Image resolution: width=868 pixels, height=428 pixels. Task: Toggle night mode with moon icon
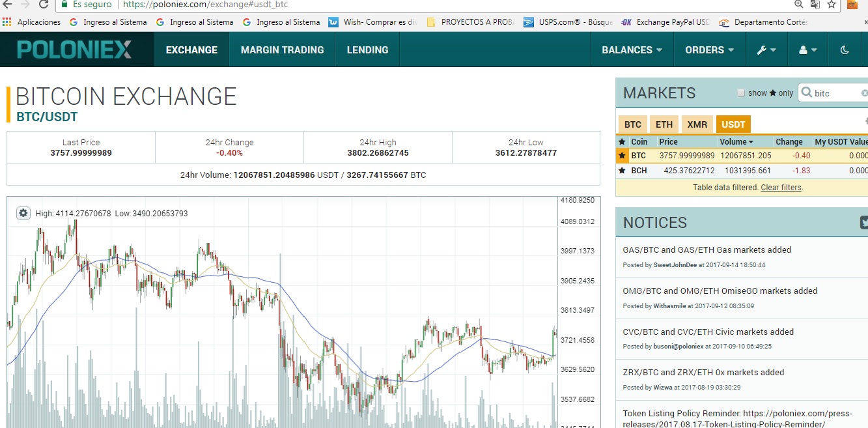point(845,50)
